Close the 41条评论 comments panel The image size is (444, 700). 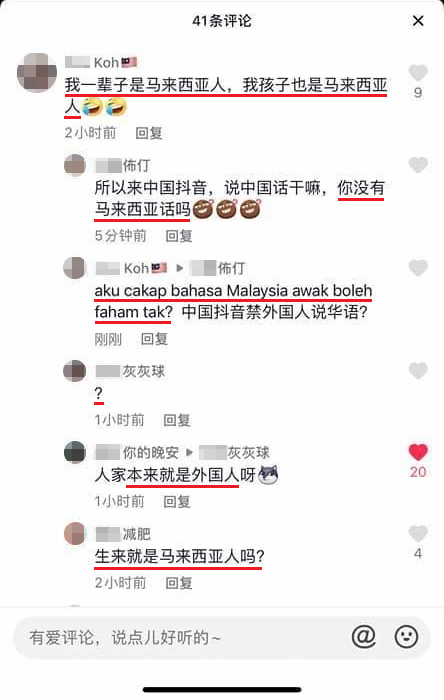[418, 21]
